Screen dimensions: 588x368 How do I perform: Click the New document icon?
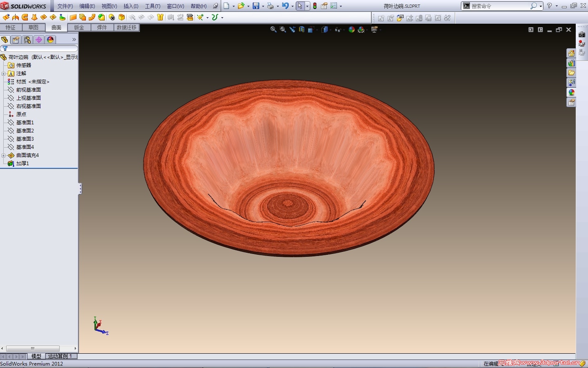point(226,6)
